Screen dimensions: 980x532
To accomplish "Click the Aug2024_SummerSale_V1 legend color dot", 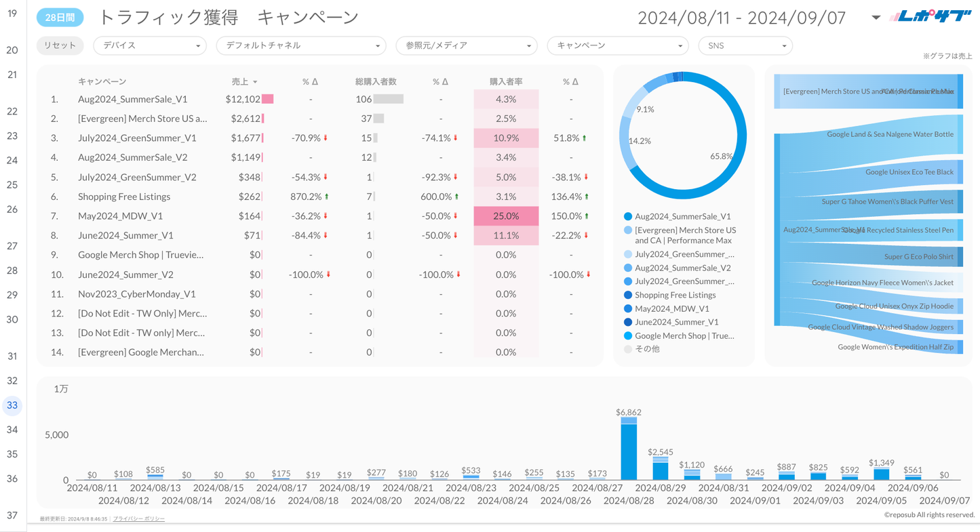I will tap(627, 217).
